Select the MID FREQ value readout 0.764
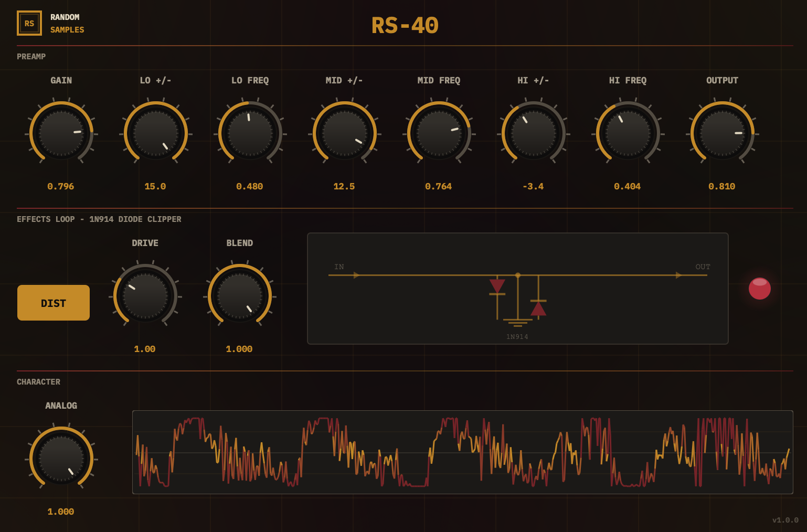 (439, 186)
